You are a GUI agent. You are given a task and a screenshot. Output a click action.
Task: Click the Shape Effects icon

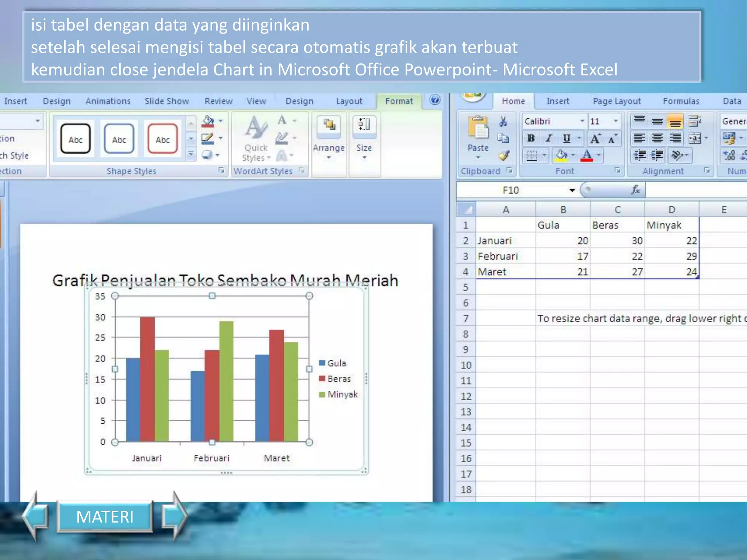point(207,155)
